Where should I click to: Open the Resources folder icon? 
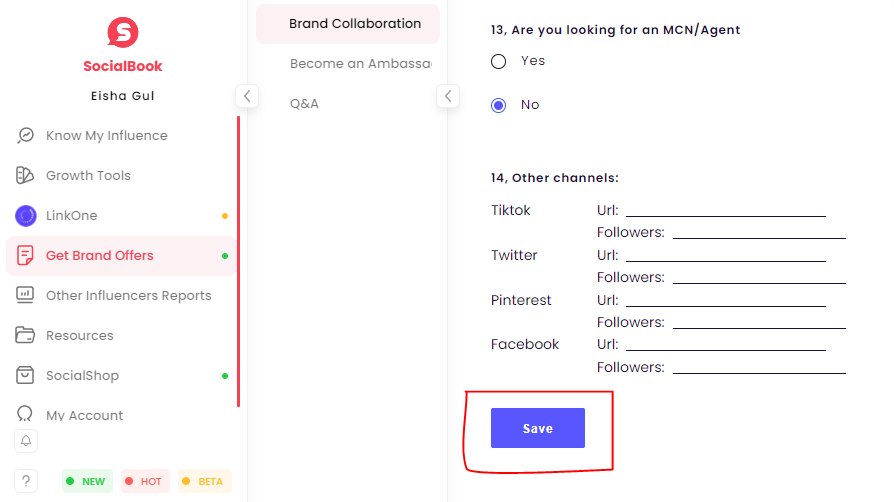(x=26, y=336)
